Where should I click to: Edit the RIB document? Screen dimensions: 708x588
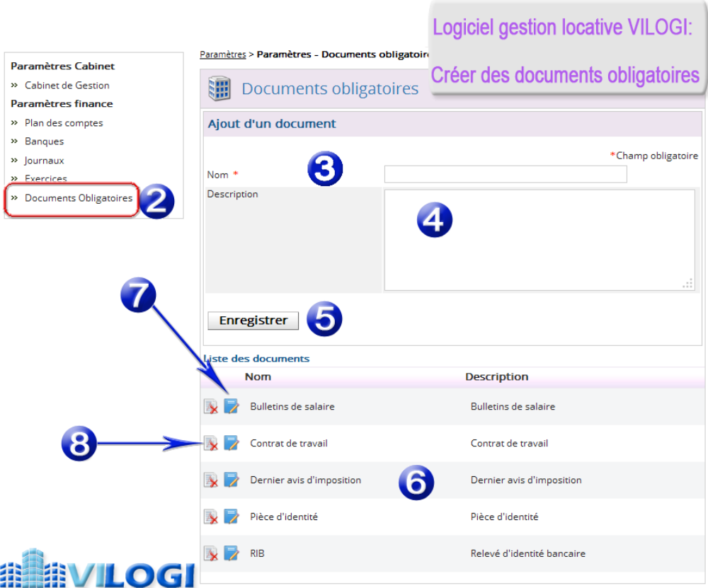(232, 553)
